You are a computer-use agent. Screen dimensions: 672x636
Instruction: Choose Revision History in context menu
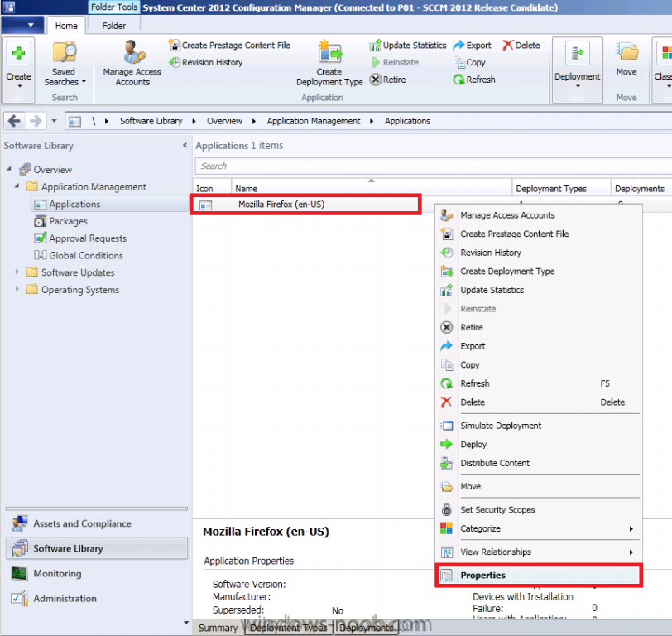(539, 253)
